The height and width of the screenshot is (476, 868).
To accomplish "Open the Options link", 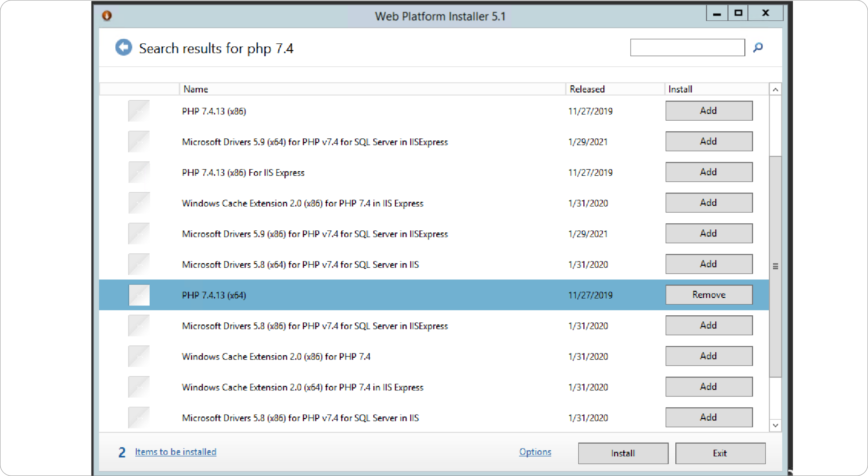I will pos(535,452).
